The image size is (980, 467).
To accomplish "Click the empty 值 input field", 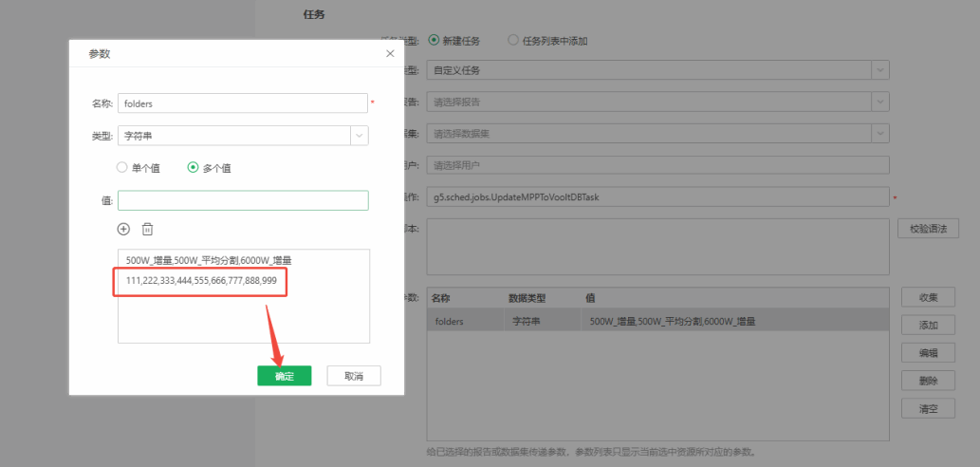I will click(x=243, y=200).
